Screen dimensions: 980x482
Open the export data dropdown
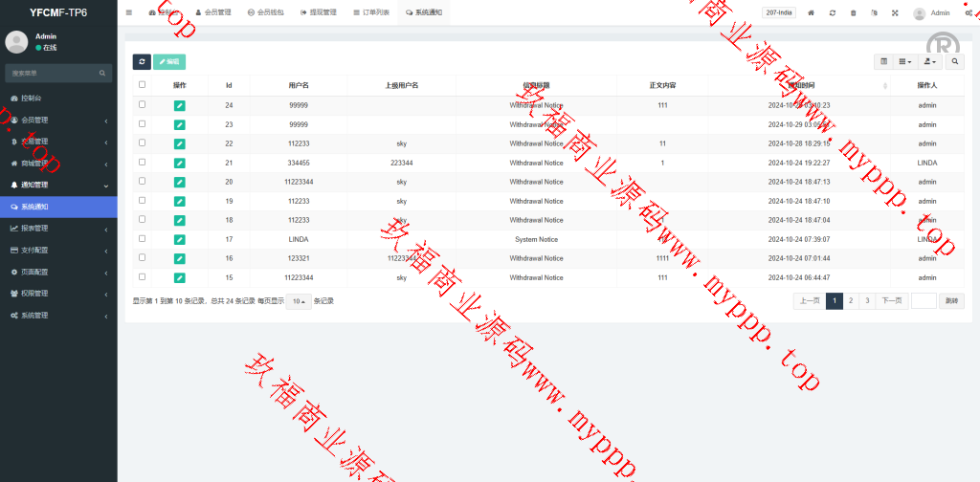tap(928, 61)
